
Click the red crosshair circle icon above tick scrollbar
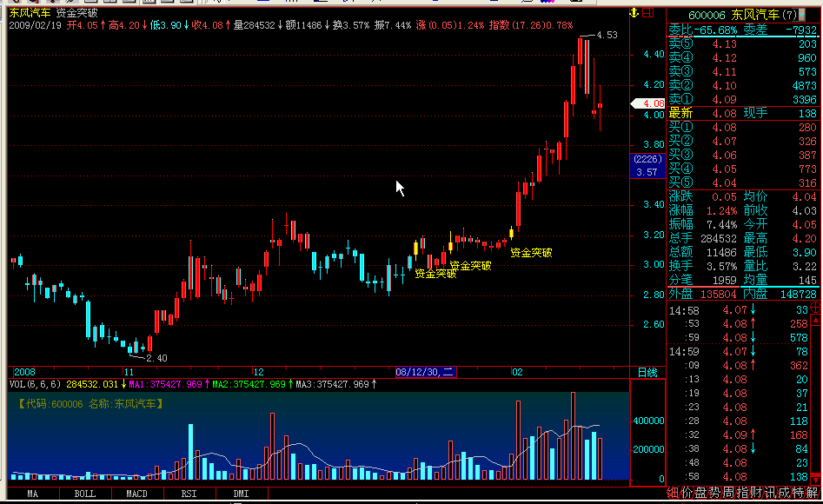pos(816,308)
